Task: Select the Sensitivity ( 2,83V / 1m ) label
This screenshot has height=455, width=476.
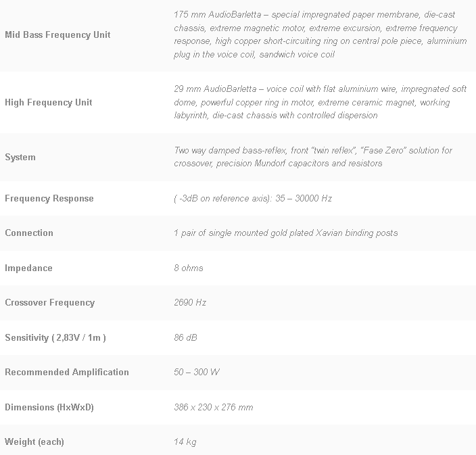Action: point(55,338)
